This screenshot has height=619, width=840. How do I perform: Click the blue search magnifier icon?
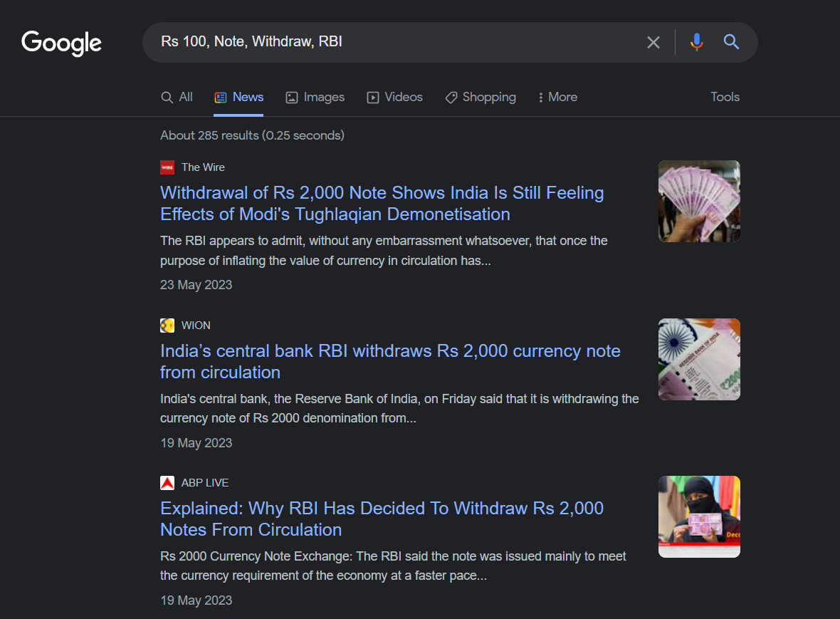tap(731, 43)
